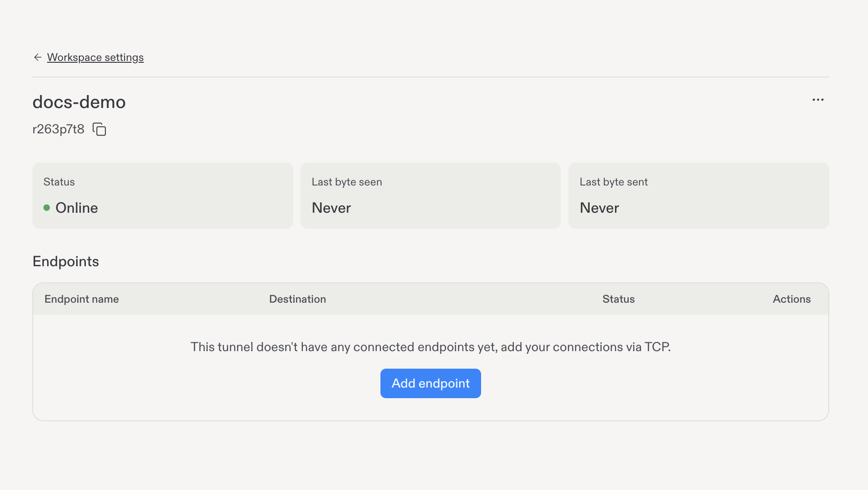Click the Status column header in endpoints table
This screenshot has width=868, height=490.
(x=619, y=299)
